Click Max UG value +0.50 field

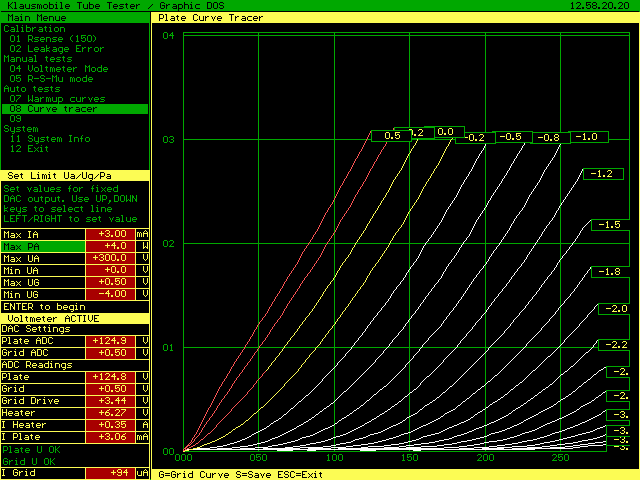(110, 282)
